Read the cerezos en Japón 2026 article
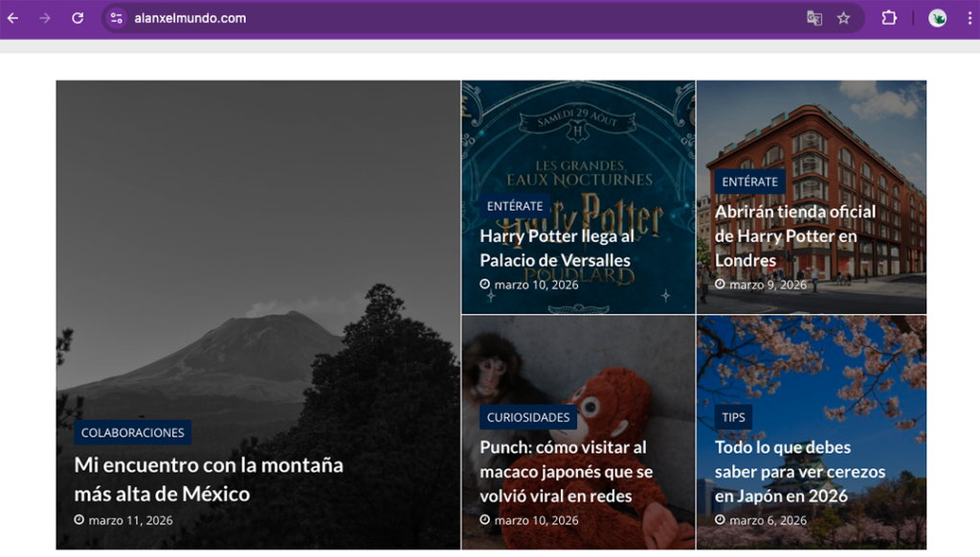This screenshot has width=980, height=557. (799, 472)
